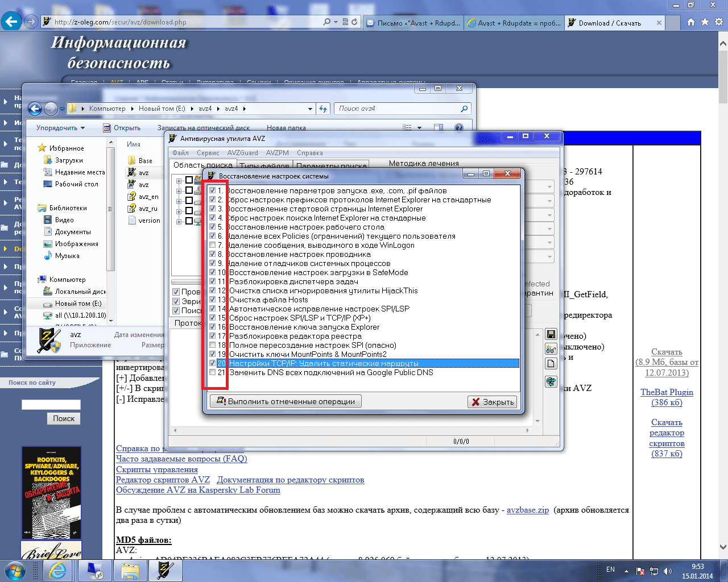Uncheck item 1 restore .exe launch parameters

pos(213,190)
